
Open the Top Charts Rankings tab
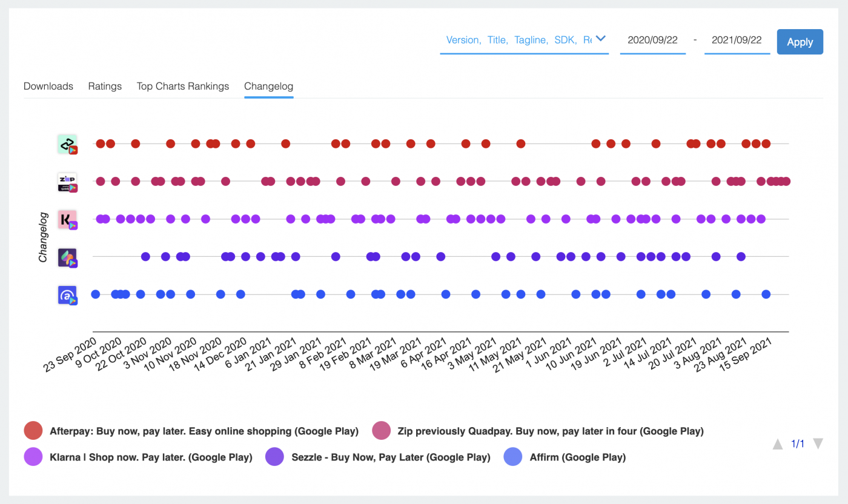(x=182, y=86)
